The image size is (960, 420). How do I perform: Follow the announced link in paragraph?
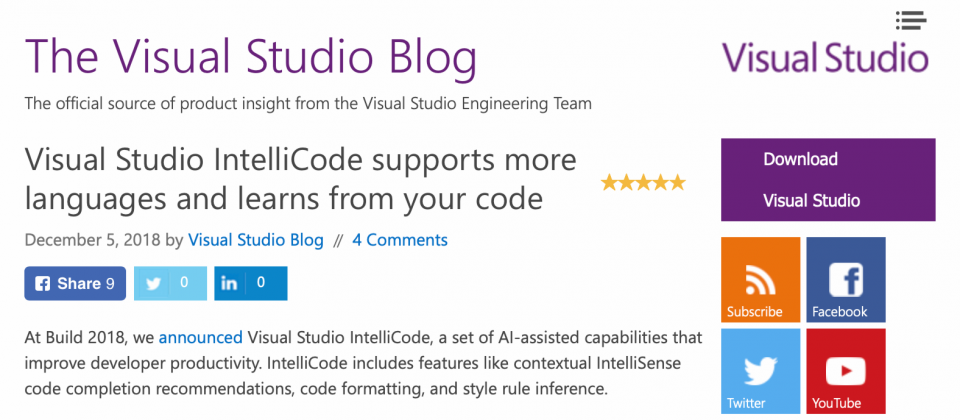[201, 338]
